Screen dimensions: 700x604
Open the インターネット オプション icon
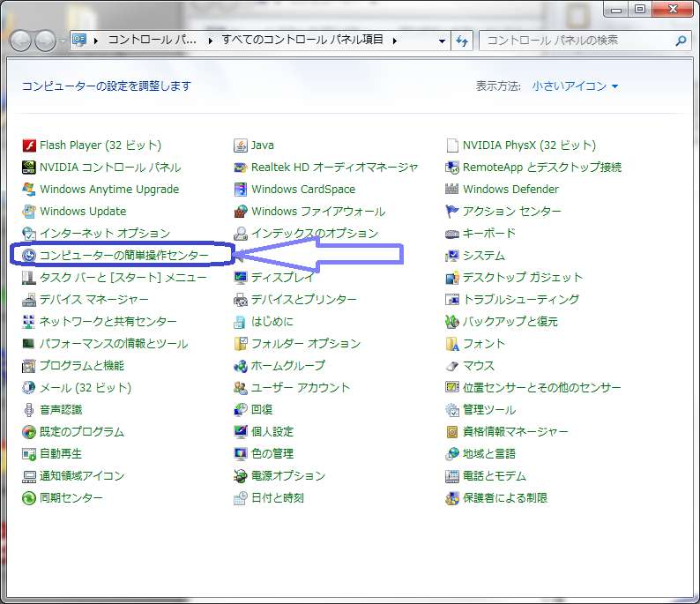click(29, 234)
